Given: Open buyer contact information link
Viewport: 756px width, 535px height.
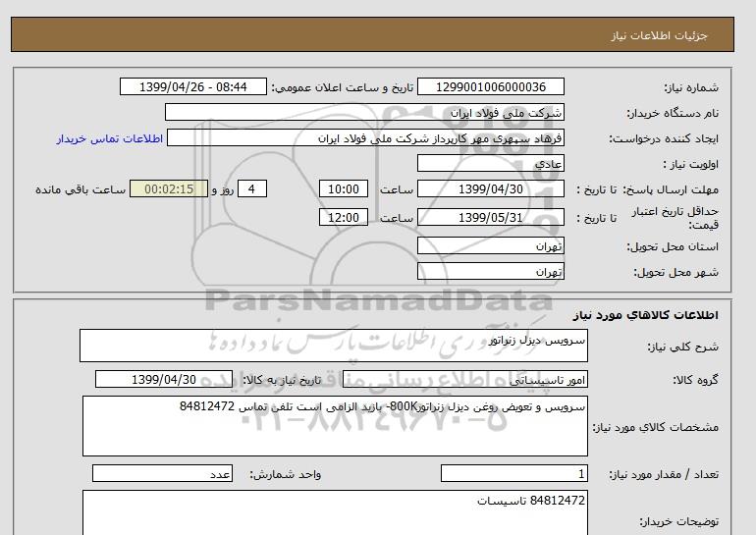Looking at the screenshot, I should click(109, 138).
